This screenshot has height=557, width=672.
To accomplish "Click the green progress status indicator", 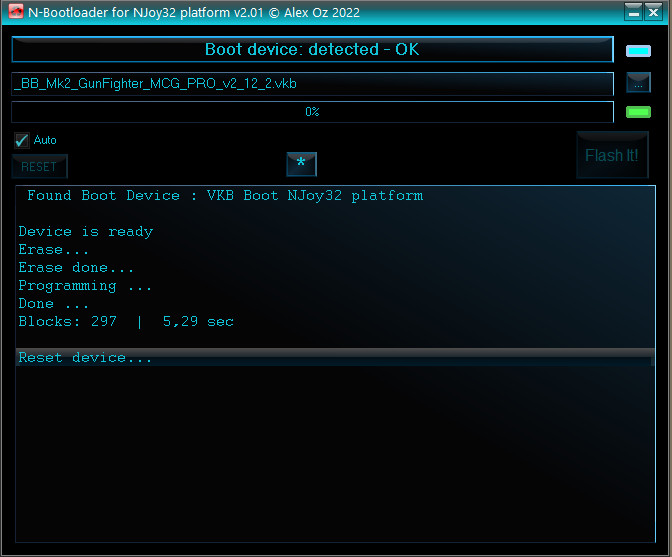I will pos(638,112).
